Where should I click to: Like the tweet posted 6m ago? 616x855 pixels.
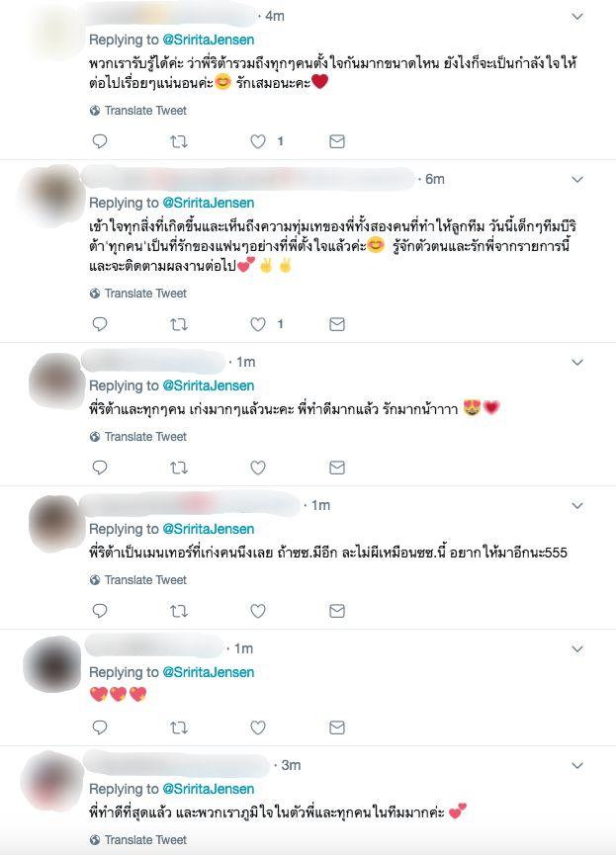257,324
